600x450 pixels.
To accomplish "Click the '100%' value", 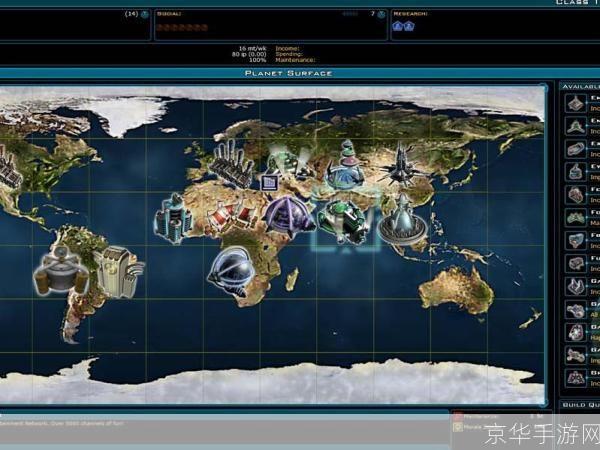I will pos(258,60).
